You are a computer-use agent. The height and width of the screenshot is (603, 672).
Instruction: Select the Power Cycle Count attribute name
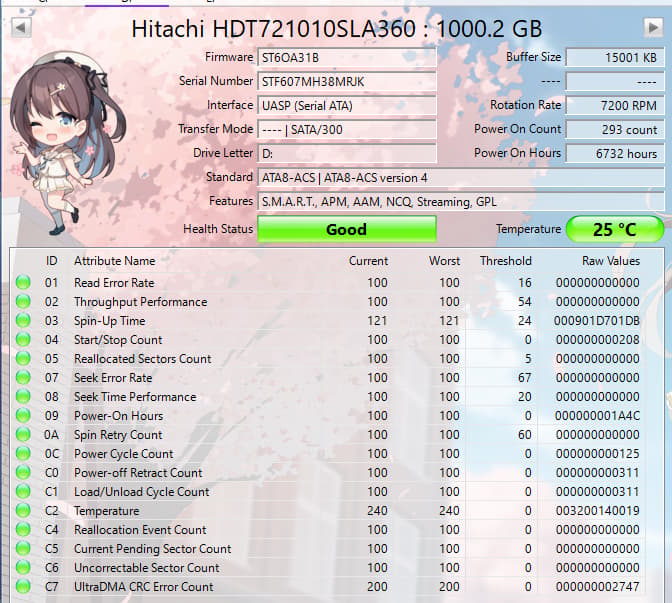pyautogui.click(x=124, y=454)
